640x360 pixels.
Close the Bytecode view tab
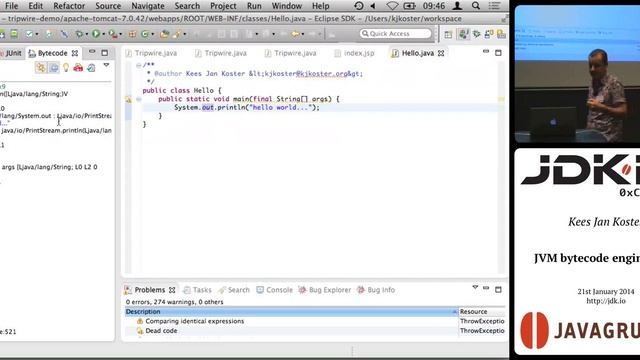(75, 53)
